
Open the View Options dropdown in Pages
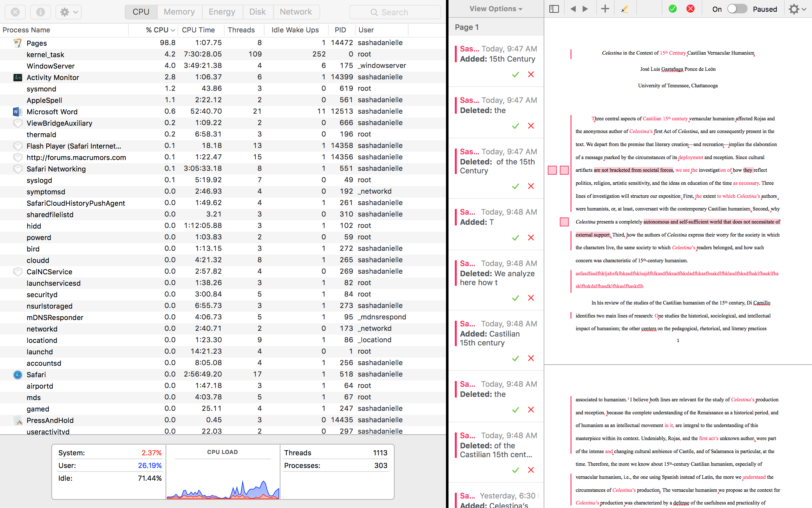(x=496, y=9)
